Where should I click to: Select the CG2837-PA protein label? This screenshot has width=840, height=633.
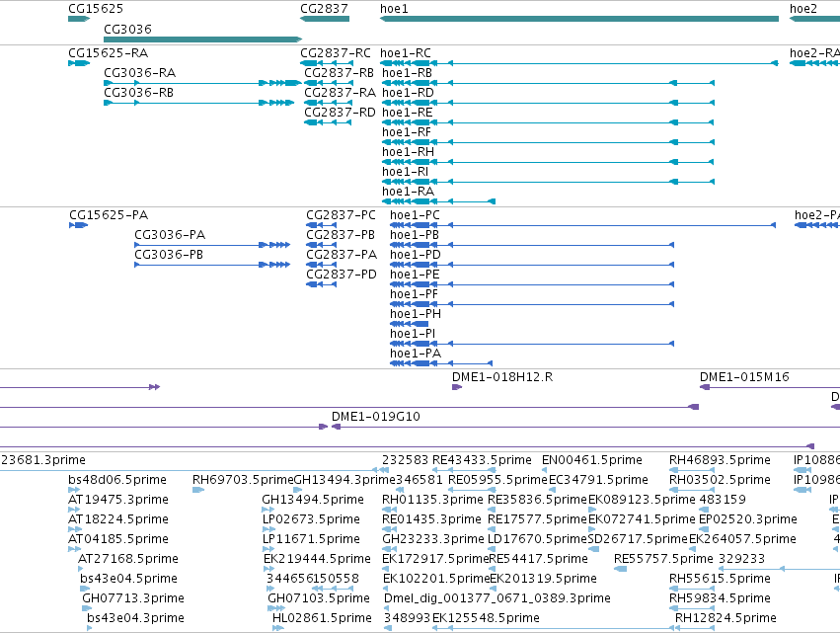click(x=342, y=255)
